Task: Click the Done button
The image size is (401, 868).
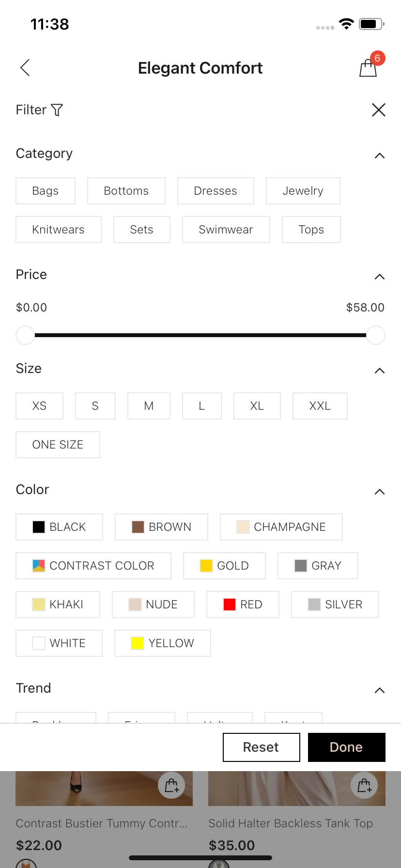Action: click(347, 747)
